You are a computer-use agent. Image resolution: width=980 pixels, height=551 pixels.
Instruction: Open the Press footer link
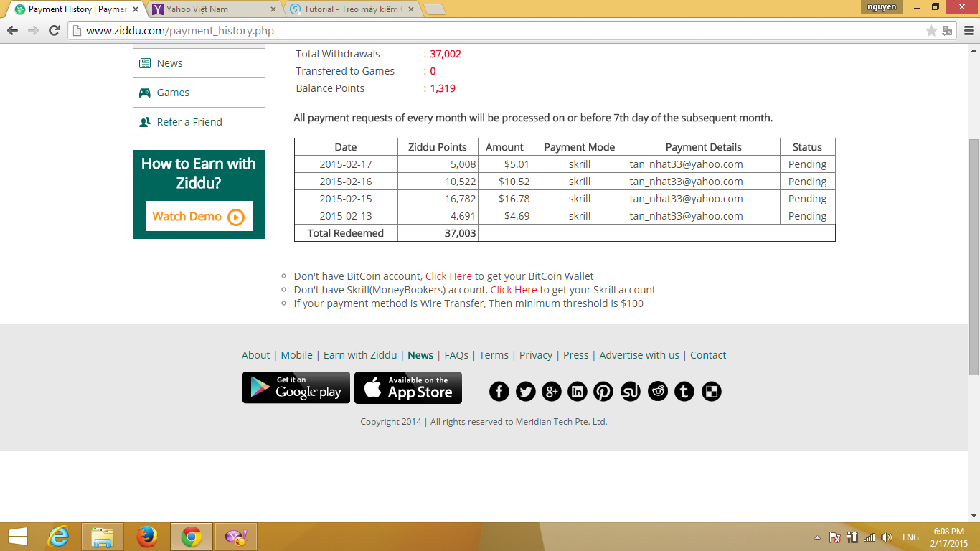tap(575, 355)
